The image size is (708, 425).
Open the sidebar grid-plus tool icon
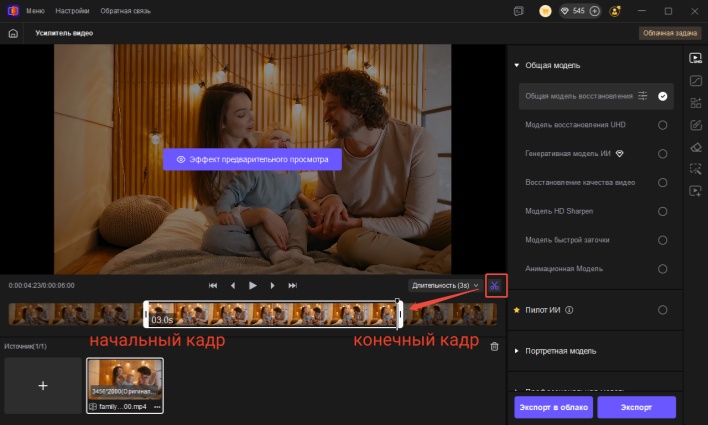695,103
